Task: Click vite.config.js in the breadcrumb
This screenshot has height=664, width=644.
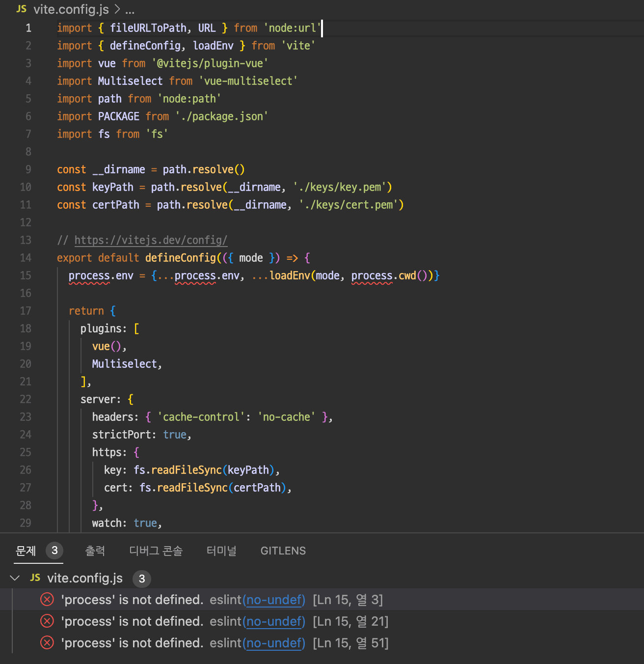Action: [71, 9]
